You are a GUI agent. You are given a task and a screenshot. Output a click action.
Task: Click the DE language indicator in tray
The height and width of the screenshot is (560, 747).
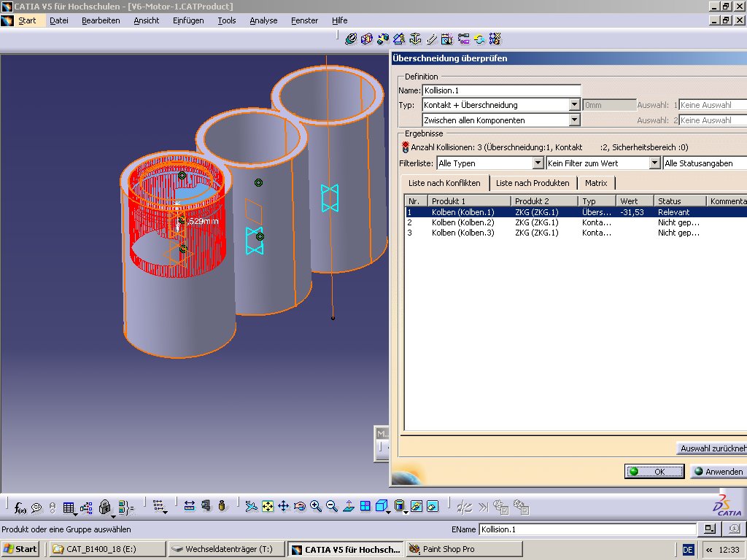(688, 550)
